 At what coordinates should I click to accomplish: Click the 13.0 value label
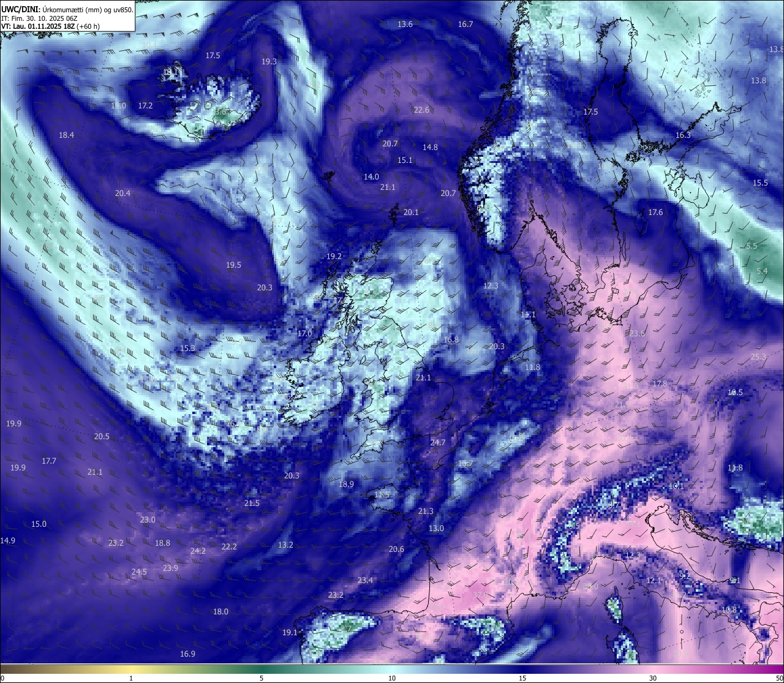pos(436,529)
